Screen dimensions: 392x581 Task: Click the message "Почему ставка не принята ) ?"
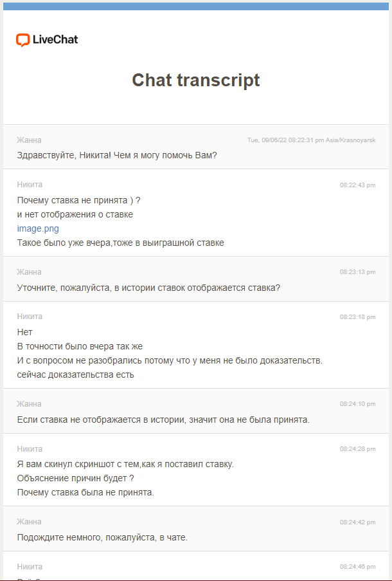(x=78, y=200)
